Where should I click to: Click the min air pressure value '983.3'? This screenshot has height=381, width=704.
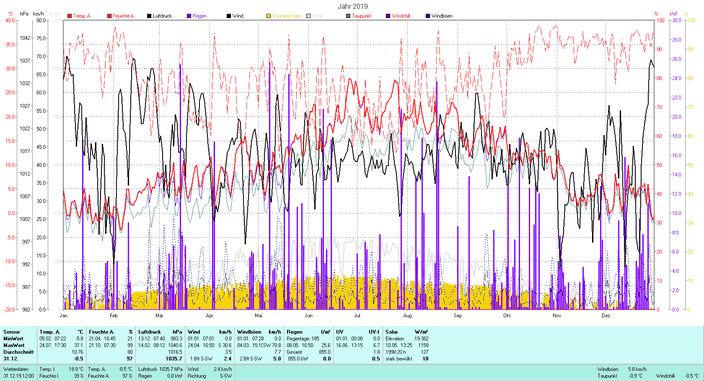click(x=177, y=339)
